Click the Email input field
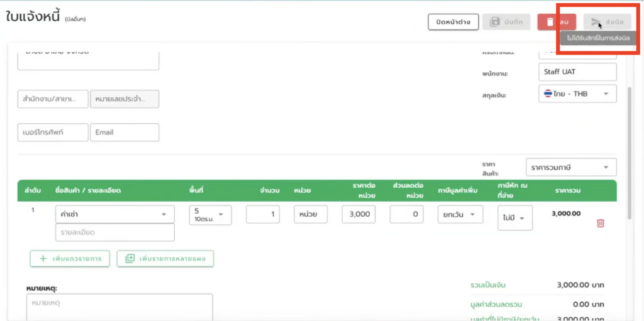 [x=125, y=133]
